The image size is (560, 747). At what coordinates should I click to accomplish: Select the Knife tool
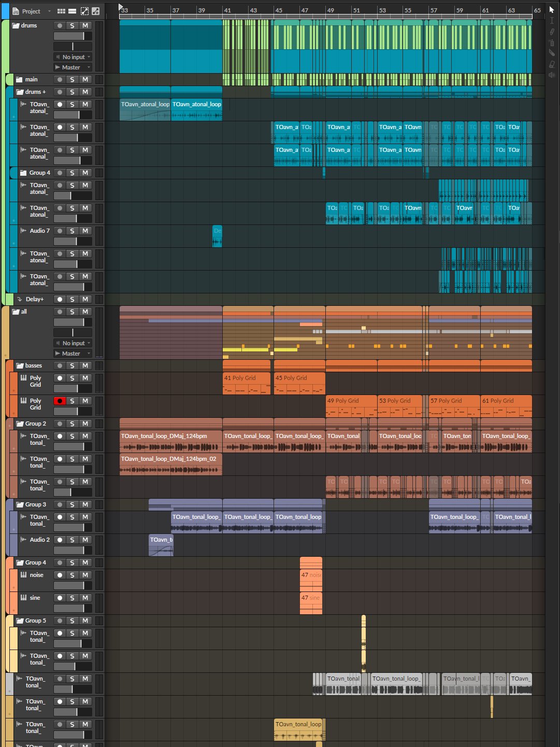(552, 53)
